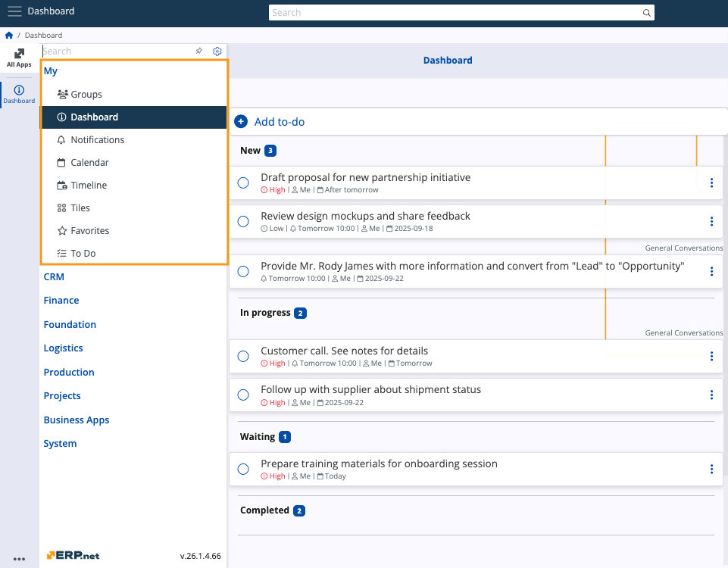Pin the navigation panel with pin icon
Image resolution: width=728 pixels, height=568 pixels.
[199, 51]
